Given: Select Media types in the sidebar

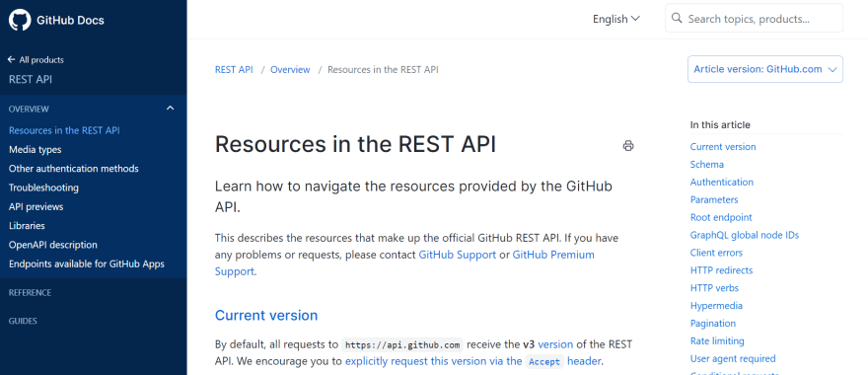Looking at the screenshot, I should coord(35,150).
